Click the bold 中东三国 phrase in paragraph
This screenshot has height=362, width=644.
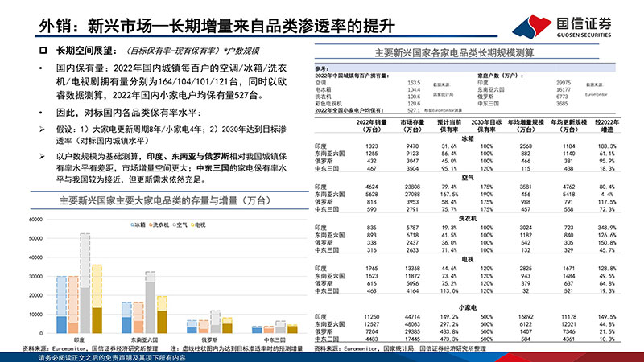213,168
